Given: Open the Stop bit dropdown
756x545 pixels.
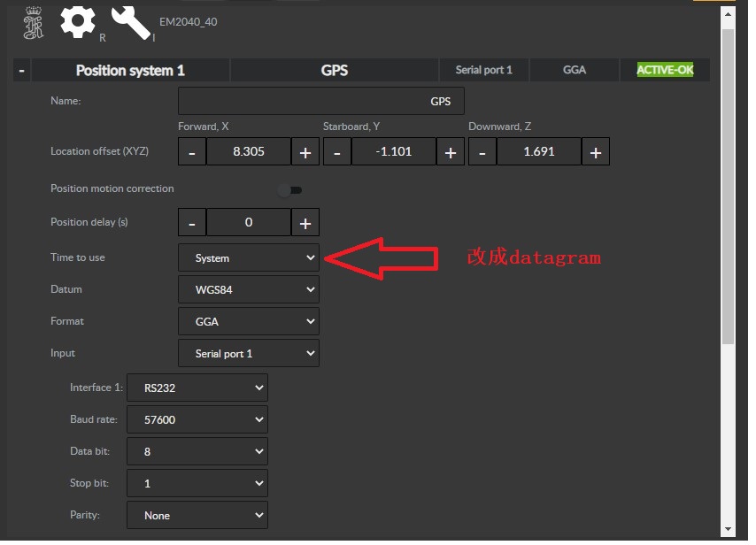Looking at the screenshot, I should pyautogui.click(x=197, y=483).
